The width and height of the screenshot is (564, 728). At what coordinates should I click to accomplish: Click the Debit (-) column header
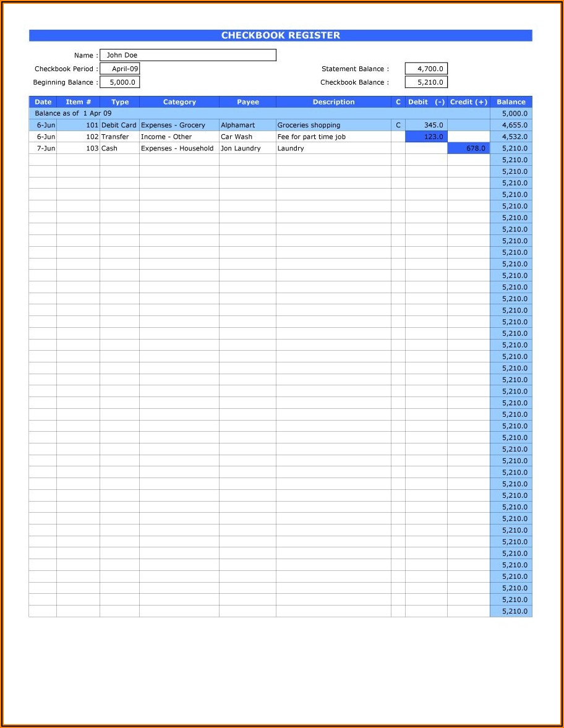pos(426,102)
